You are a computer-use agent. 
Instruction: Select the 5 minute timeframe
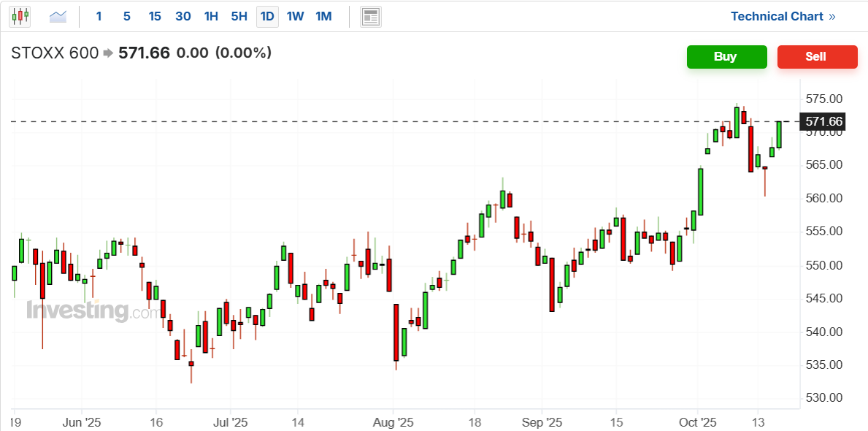(127, 16)
